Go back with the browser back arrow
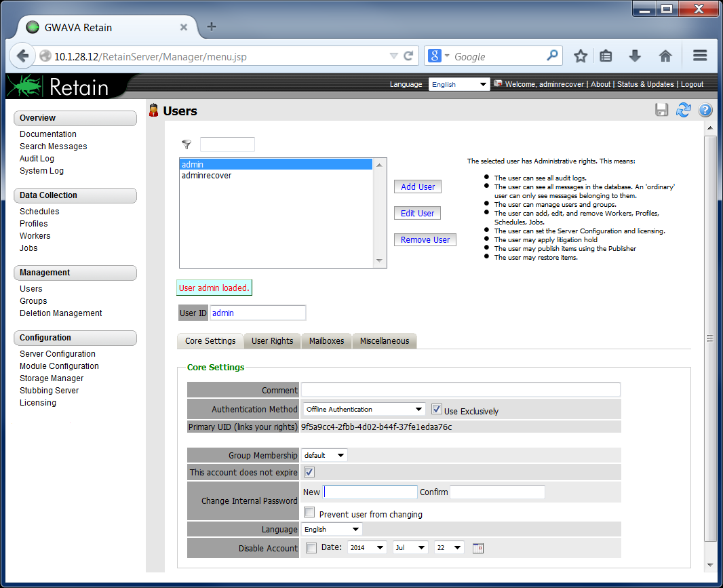This screenshot has height=588, width=723. (x=22, y=56)
